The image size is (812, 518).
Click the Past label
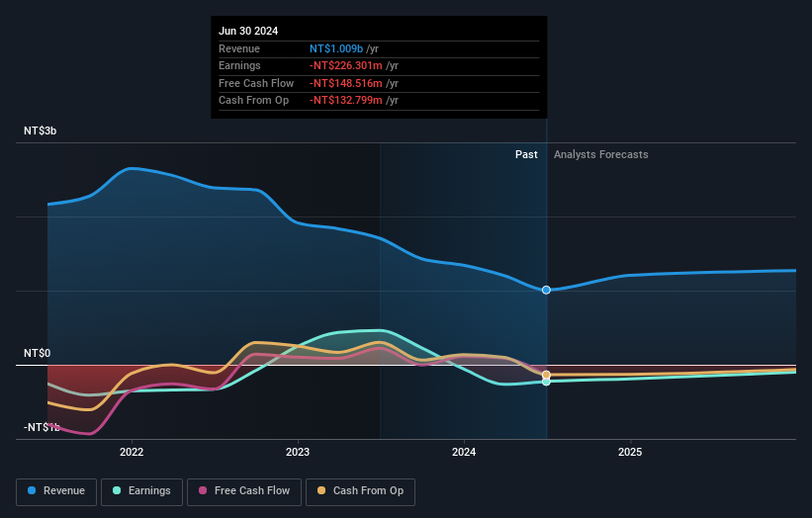(x=526, y=154)
